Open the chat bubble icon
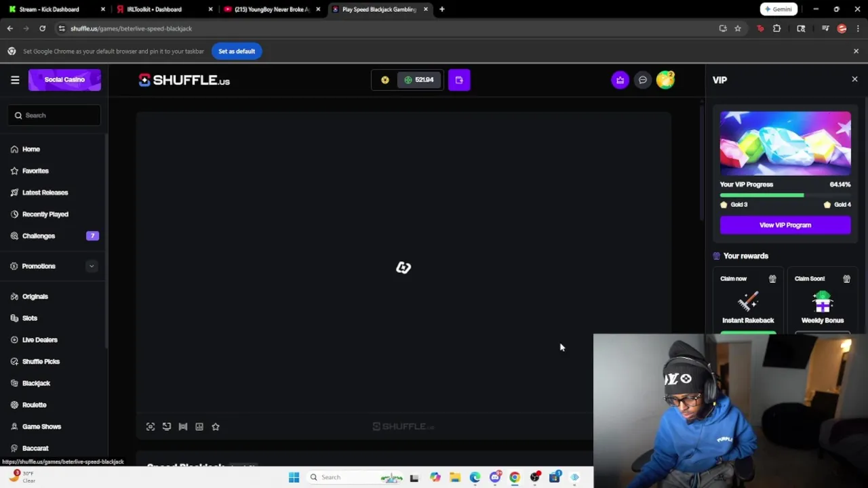 point(643,80)
